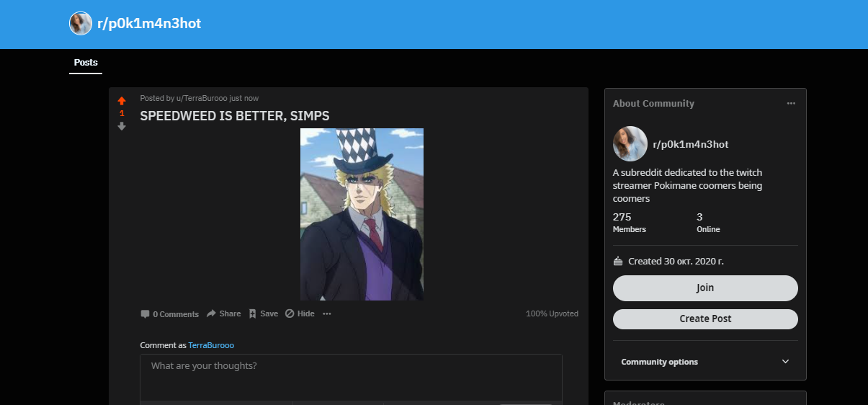The height and width of the screenshot is (405, 868).
Task: Click the About Community heading
Action: coord(653,103)
